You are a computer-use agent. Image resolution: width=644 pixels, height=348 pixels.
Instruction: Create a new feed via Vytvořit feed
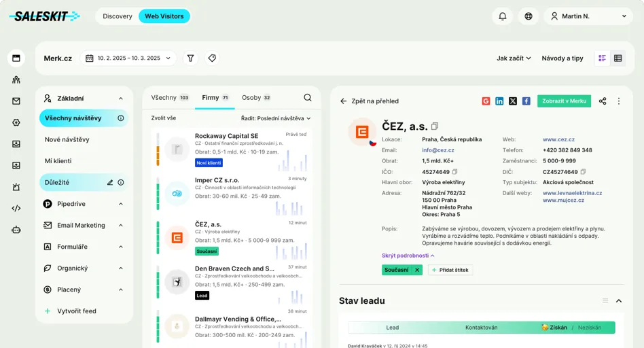click(71, 311)
